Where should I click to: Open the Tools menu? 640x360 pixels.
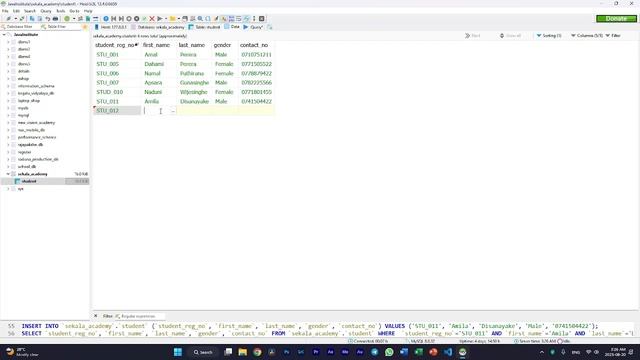coord(61,11)
